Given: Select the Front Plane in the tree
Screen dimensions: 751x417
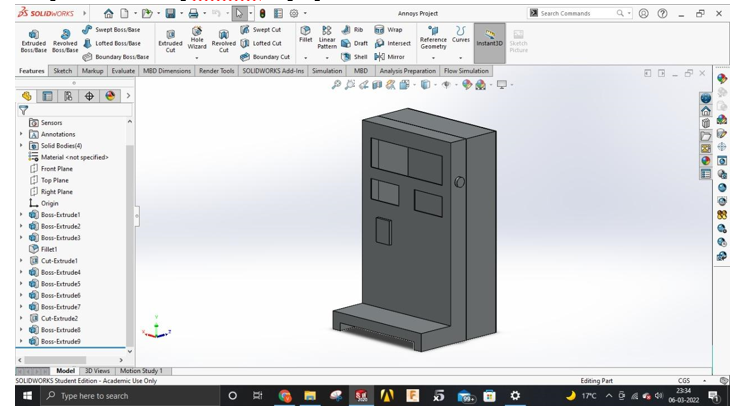Looking at the screenshot, I should click(x=57, y=169).
